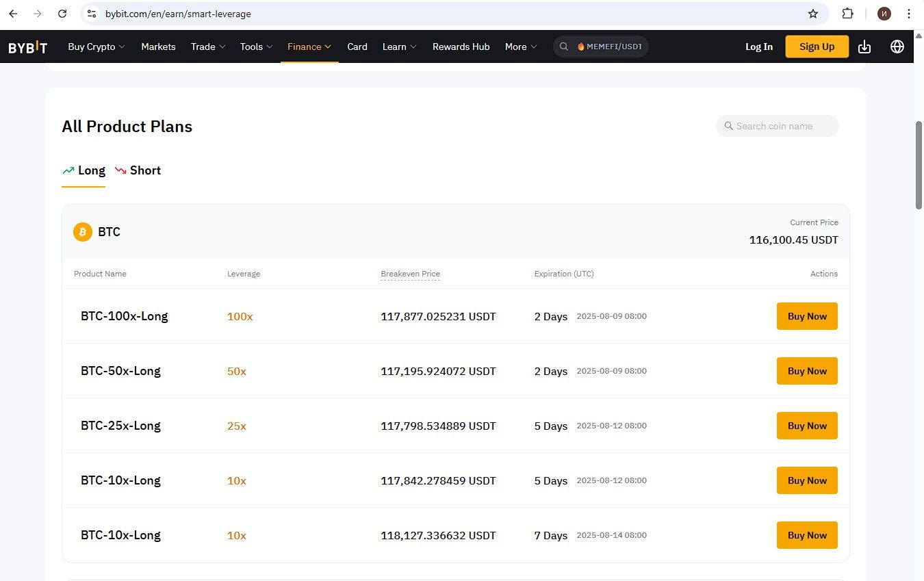The height and width of the screenshot is (581, 924).
Task: Click the Expiration (UTC) column header
Action: [x=564, y=274]
